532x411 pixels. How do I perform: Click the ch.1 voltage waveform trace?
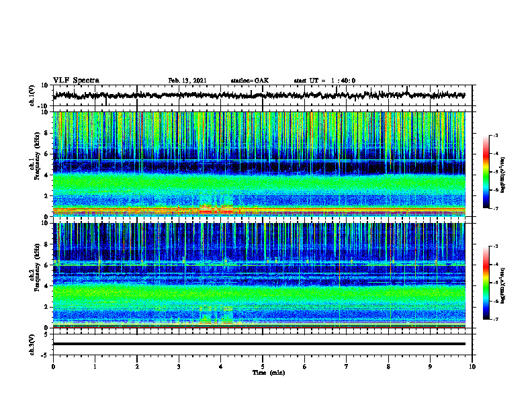tap(259, 95)
